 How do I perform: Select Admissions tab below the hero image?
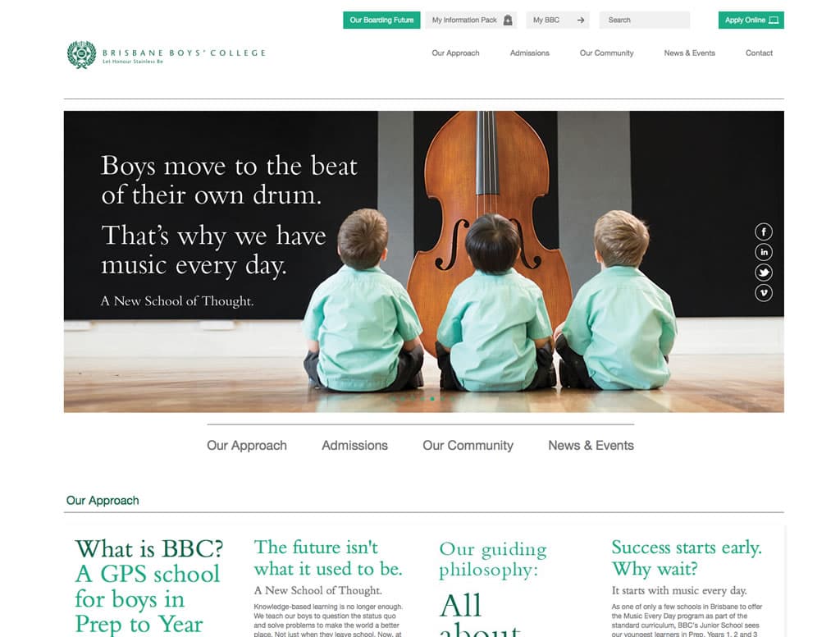coord(354,446)
